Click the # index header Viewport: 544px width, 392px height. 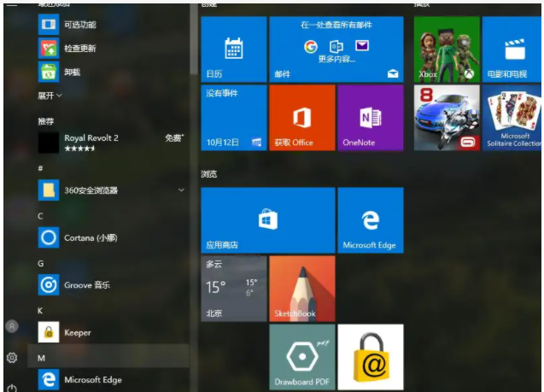coord(40,168)
